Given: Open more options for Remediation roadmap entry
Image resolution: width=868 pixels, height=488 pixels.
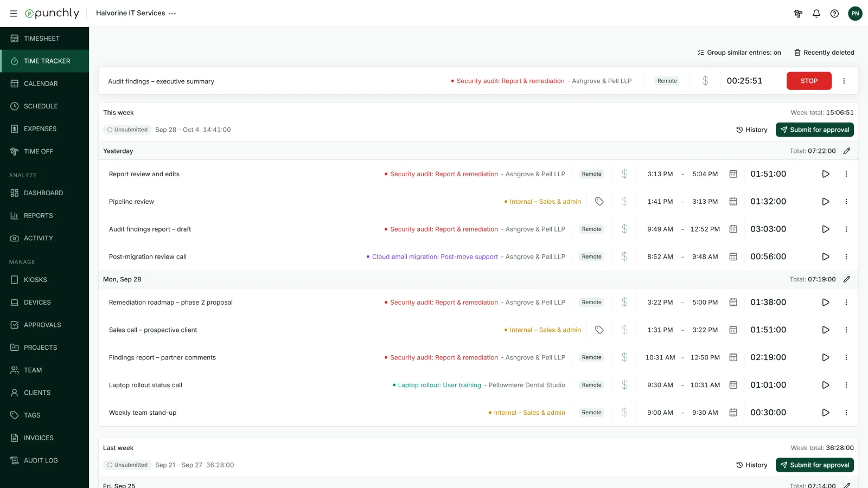Looking at the screenshot, I should pos(846,303).
